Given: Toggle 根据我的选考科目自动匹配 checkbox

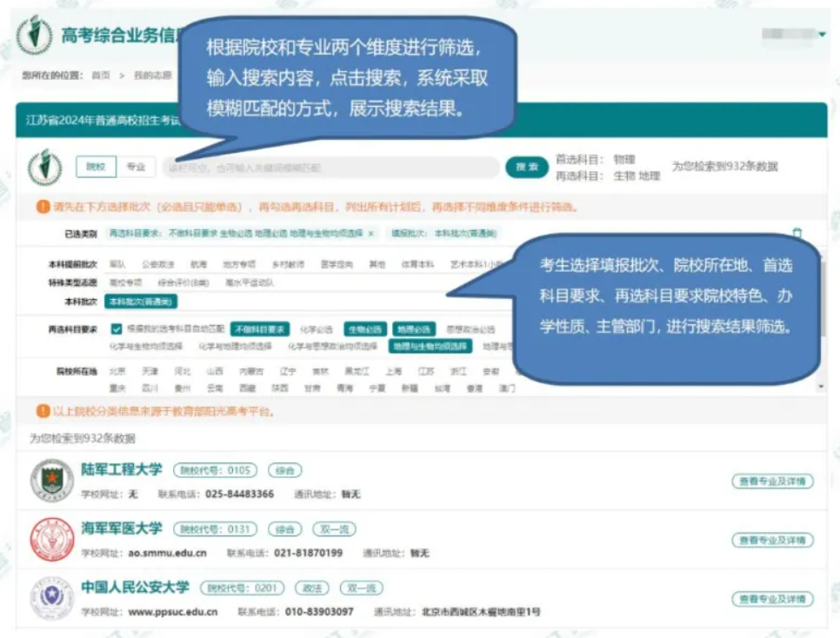Looking at the screenshot, I should click(x=116, y=329).
